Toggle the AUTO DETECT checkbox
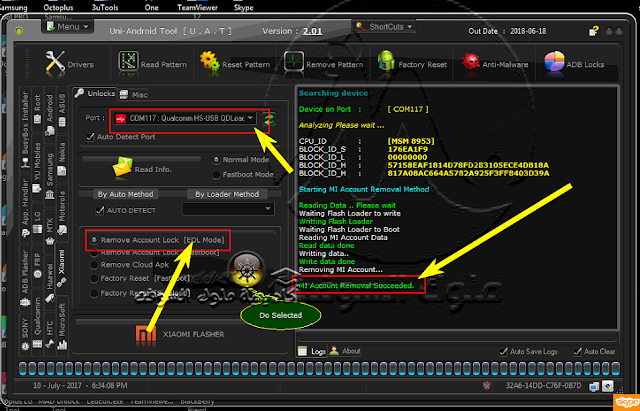 100,210
